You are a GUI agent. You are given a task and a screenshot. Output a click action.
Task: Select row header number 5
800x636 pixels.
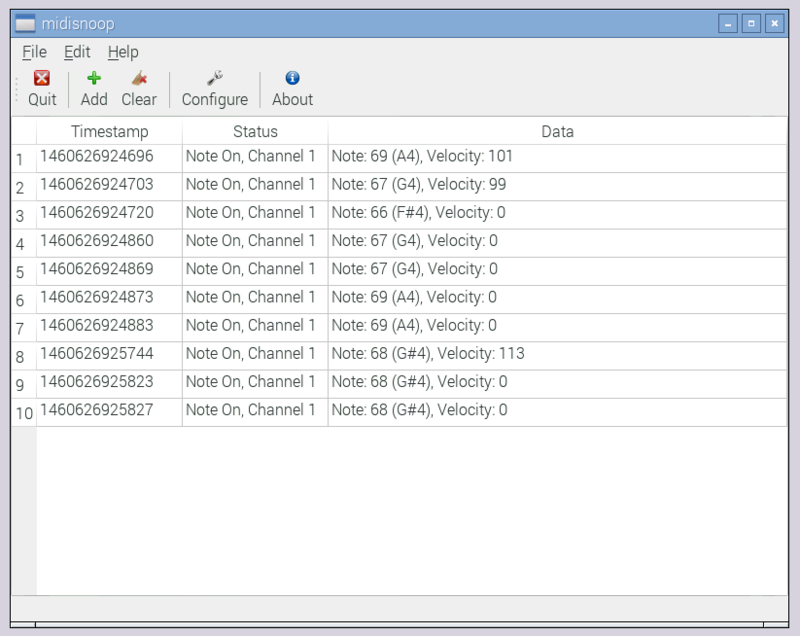[x=24, y=271]
